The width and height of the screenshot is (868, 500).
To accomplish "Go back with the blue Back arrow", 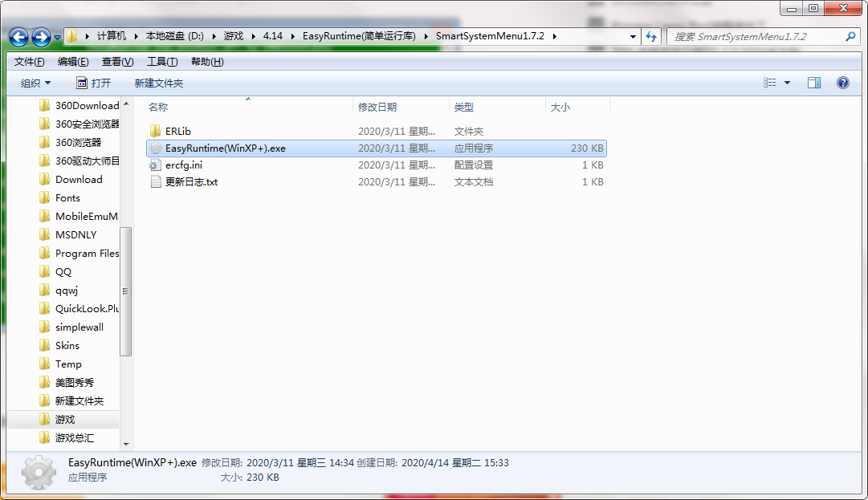I will click(18, 37).
